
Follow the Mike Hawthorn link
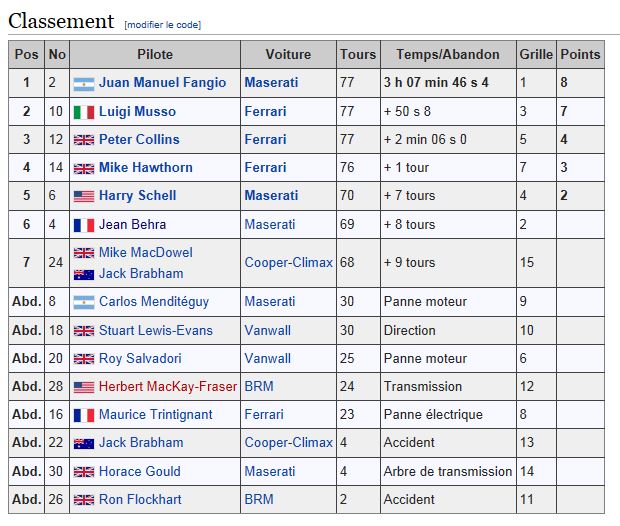tap(146, 168)
